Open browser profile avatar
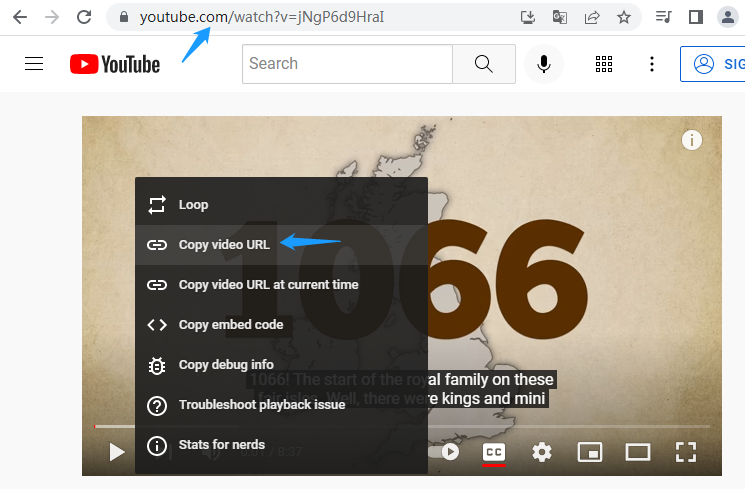Screen dimensions: 745x489 (727, 17)
